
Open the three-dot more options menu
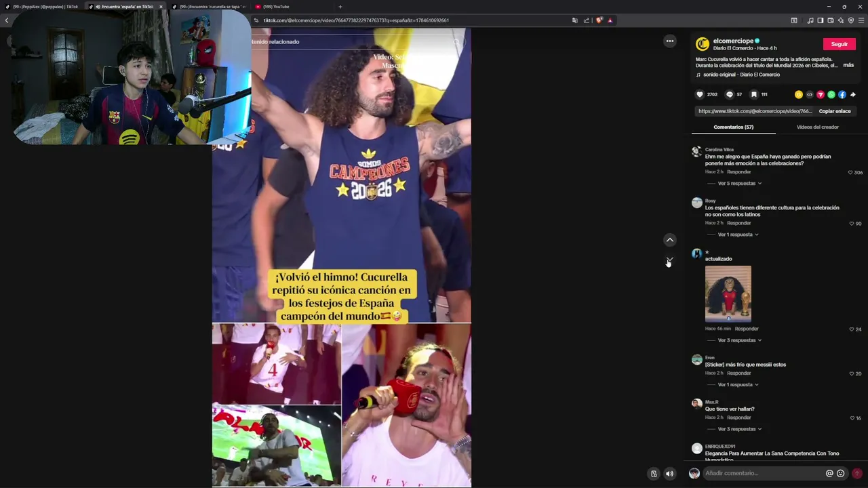click(x=670, y=41)
